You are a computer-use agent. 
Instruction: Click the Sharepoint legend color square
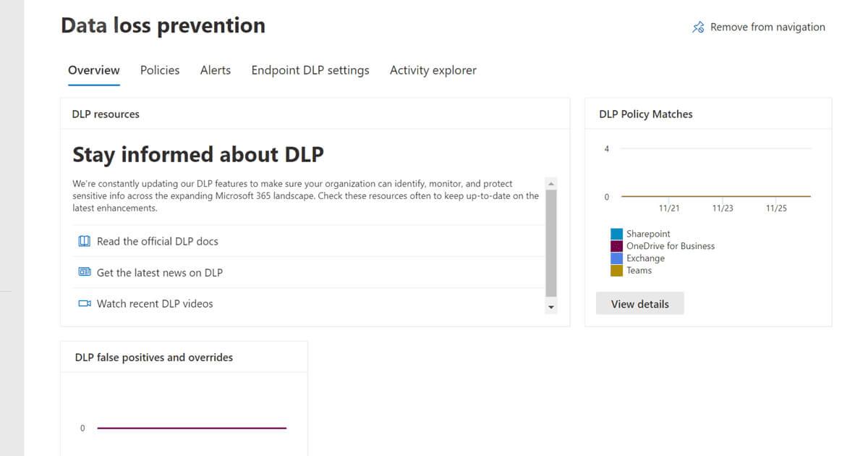(x=616, y=234)
